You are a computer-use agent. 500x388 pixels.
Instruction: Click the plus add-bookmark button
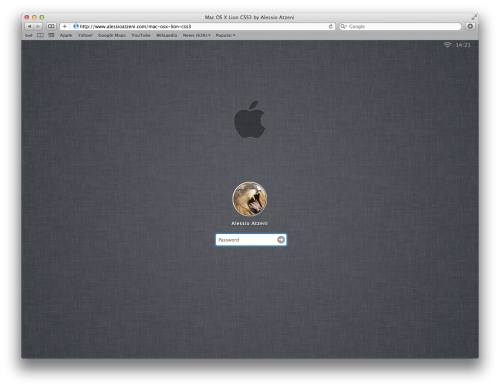coord(65,26)
